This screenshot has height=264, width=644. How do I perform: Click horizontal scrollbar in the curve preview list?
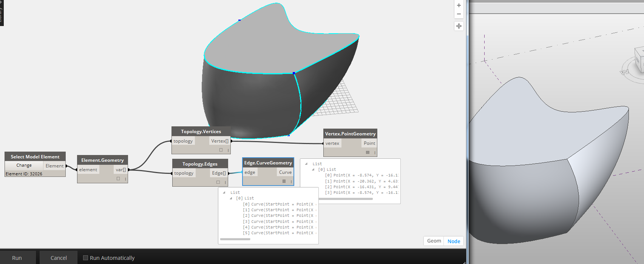235,239
